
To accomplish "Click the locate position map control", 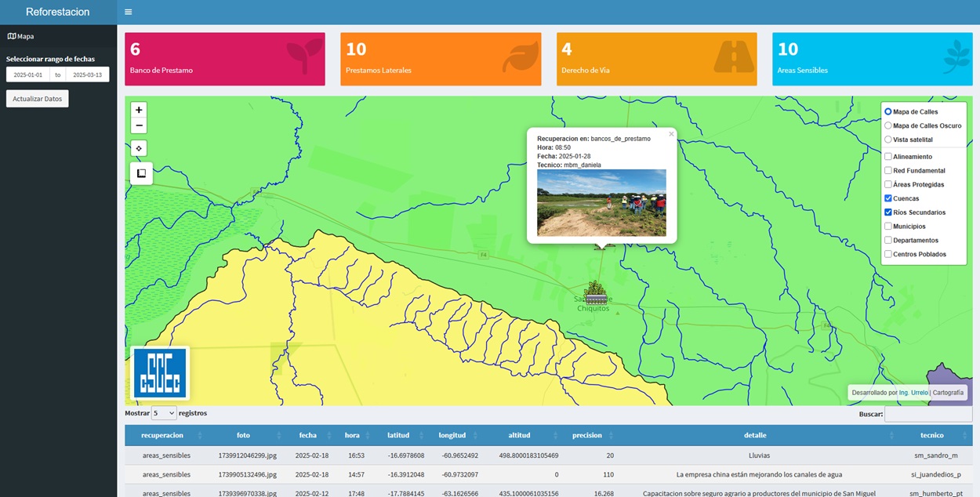I will coord(139,148).
